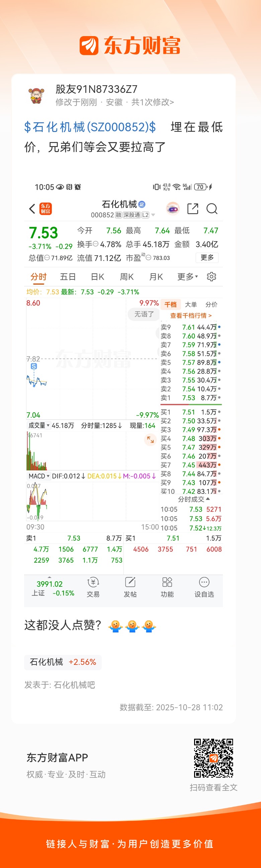Tap the verified badge next to 石化机械
Image resolution: width=261 pixels, height=868 pixels.
tap(142, 204)
